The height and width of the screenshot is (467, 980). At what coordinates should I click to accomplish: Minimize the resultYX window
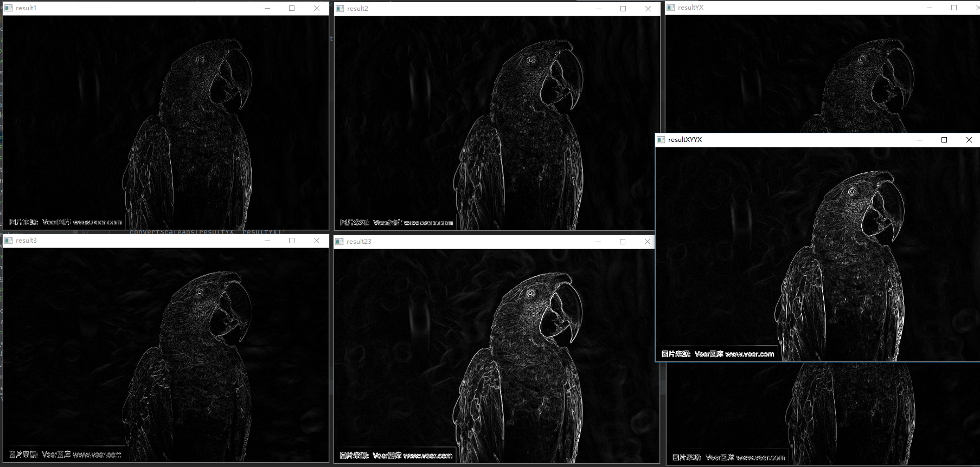point(930,8)
